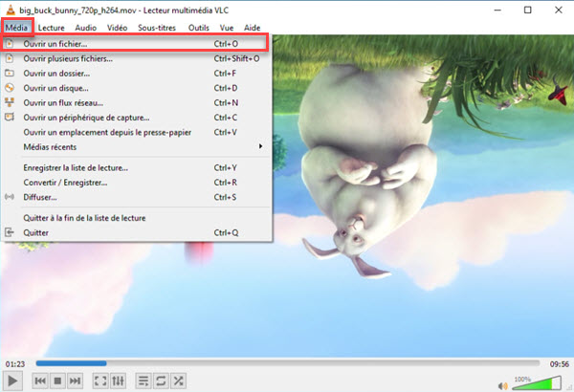Skip to the previous media track
Viewport: 574px width, 392px height.
point(40,381)
